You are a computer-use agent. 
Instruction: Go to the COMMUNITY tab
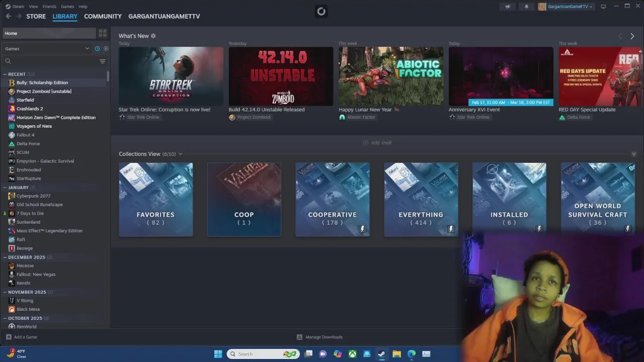(103, 16)
